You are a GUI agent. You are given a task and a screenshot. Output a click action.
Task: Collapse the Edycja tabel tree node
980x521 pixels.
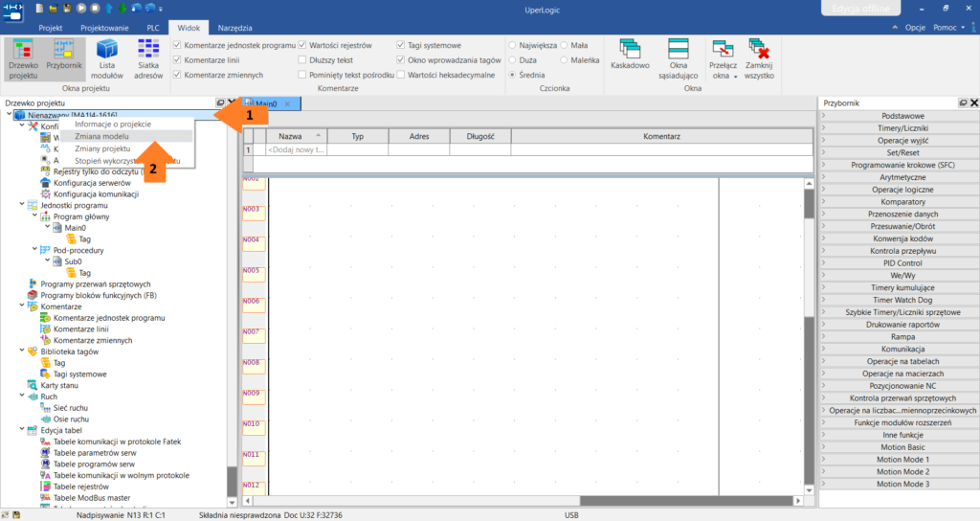[x=22, y=430]
